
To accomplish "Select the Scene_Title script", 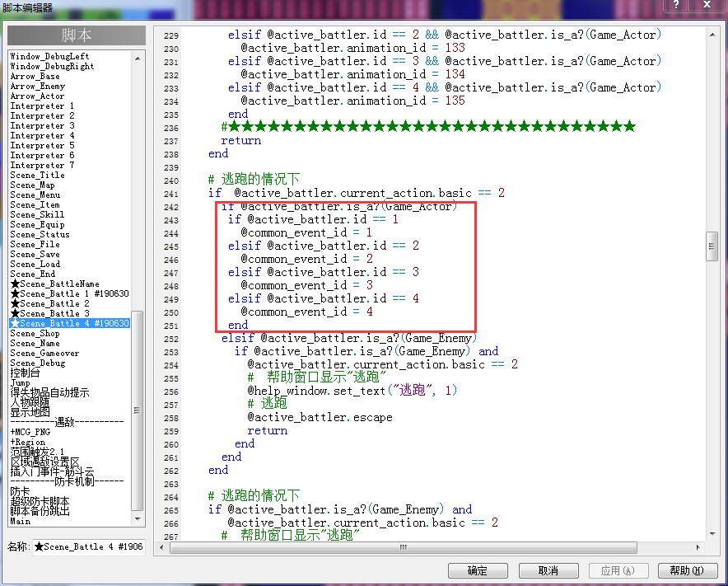I will (x=38, y=176).
